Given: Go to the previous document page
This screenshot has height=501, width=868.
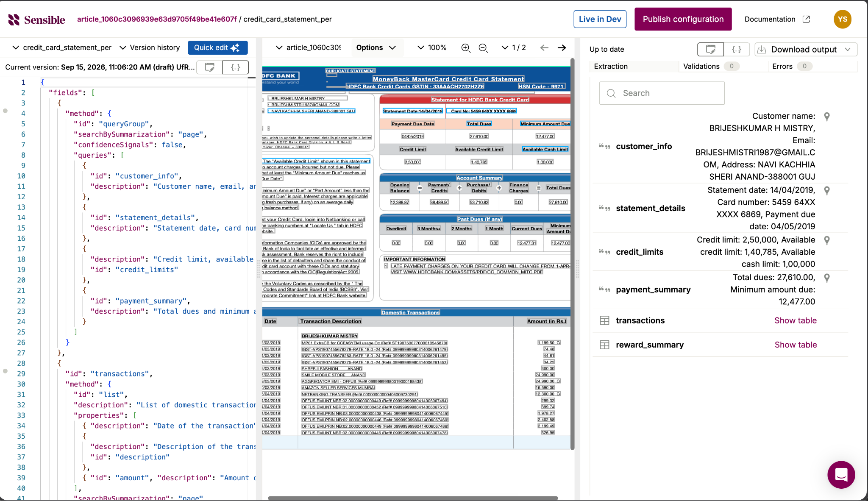Looking at the screenshot, I should pyautogui.click(x=544, y=47).
